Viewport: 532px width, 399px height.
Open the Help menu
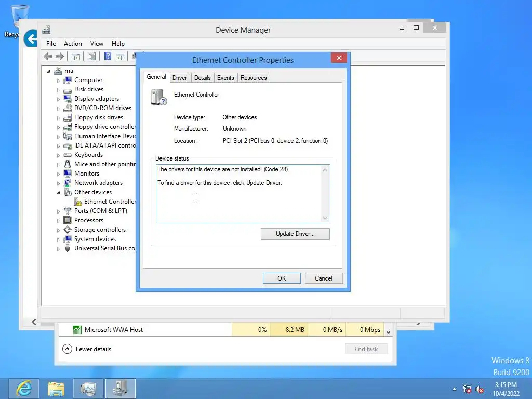[118, 44]
